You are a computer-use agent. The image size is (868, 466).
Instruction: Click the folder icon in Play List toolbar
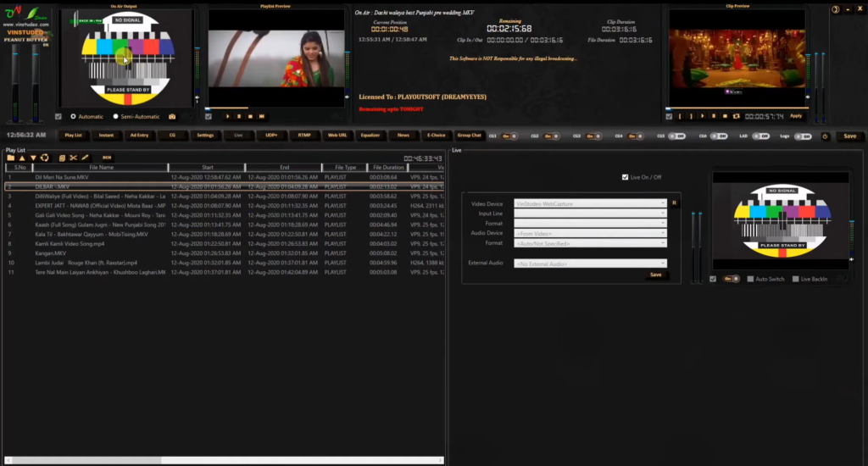pyautogui.click(x=10, y=158)
